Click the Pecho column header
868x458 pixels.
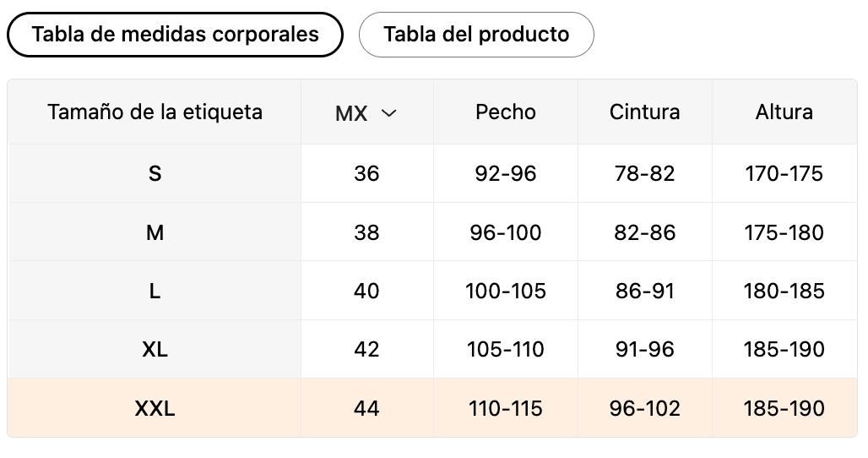[506, 112]
